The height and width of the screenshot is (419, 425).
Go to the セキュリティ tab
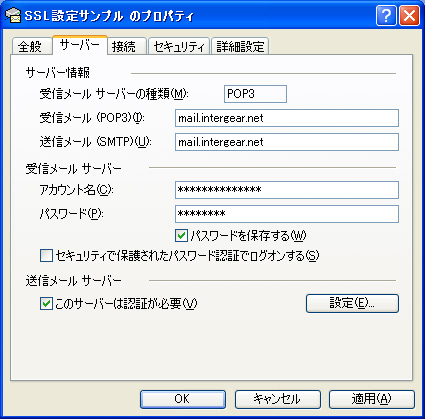click(179, 46)
